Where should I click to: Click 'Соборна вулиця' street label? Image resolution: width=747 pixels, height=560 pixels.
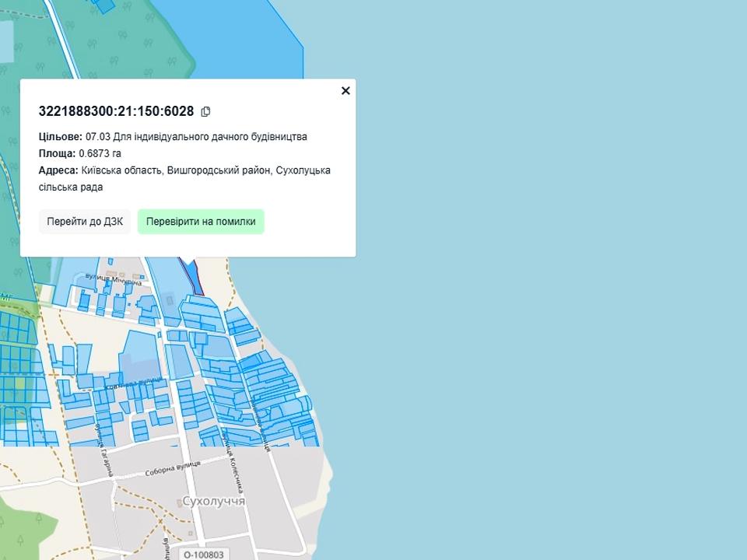[x=173, y=469]
